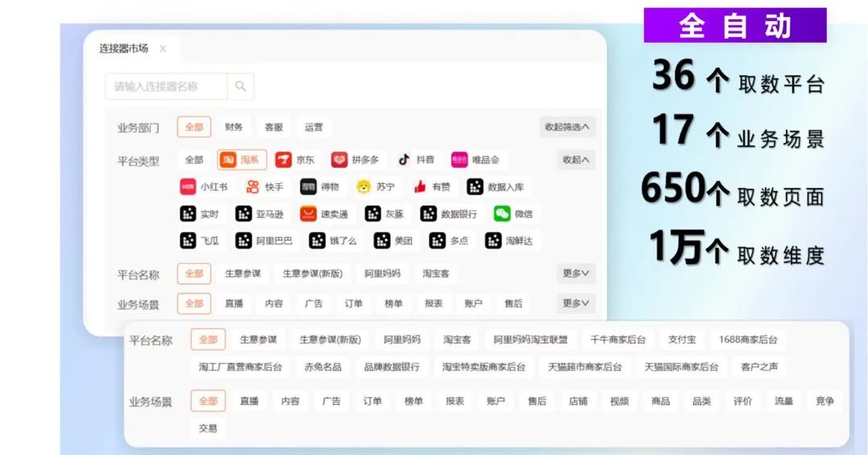The width and height of the screenshot is (868, 455).
Task: Select the 得物 platform icon
Action: point(309,187)
